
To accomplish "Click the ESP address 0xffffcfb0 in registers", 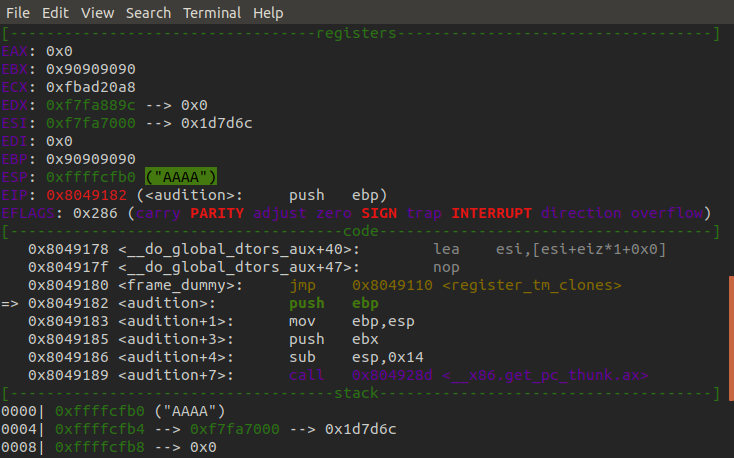I will point(91,177).
